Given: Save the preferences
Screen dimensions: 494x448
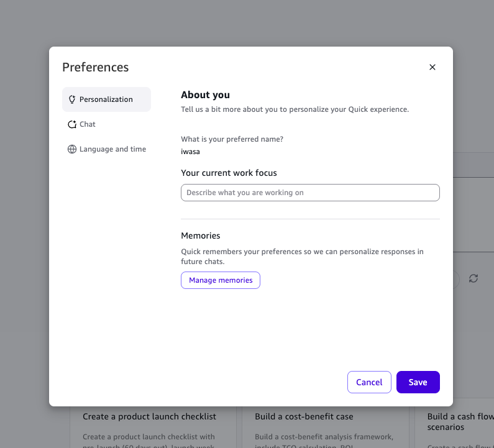Looking at the screenshot, I should click(x=418, y=382).
